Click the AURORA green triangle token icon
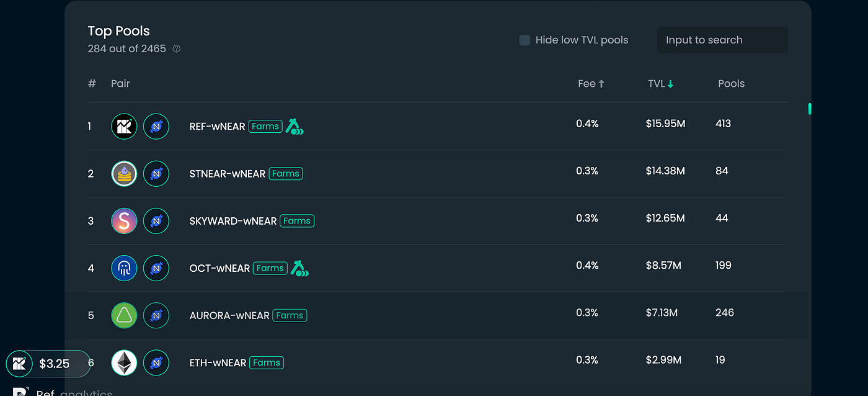Screen dimensions: 868x396 point(124,315)
